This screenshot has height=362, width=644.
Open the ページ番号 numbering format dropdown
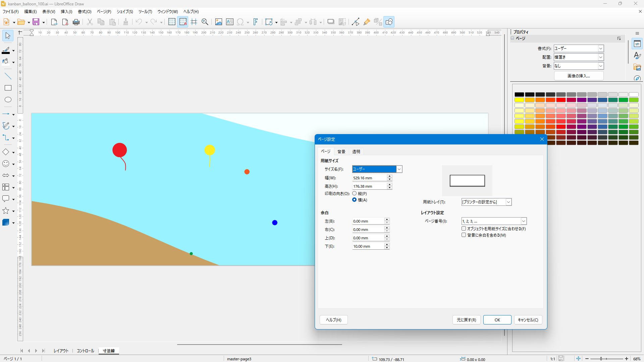[x=523, y=221]
